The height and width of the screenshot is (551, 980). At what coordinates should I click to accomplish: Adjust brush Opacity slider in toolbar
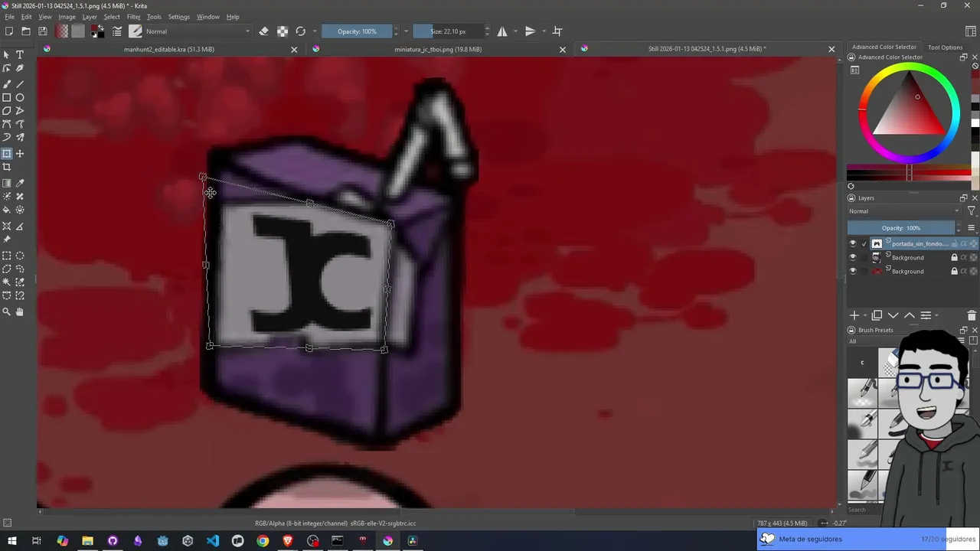[x=357, y=31]
